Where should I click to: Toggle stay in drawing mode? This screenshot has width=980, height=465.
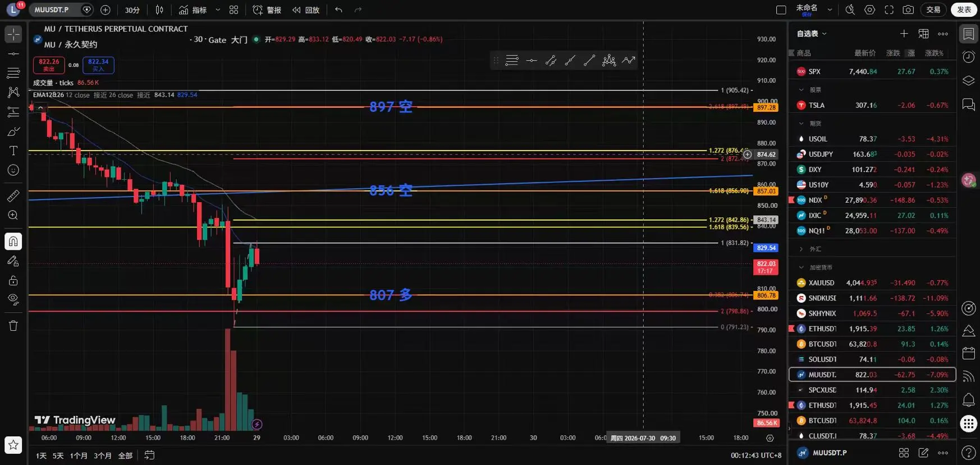[13, 261]
